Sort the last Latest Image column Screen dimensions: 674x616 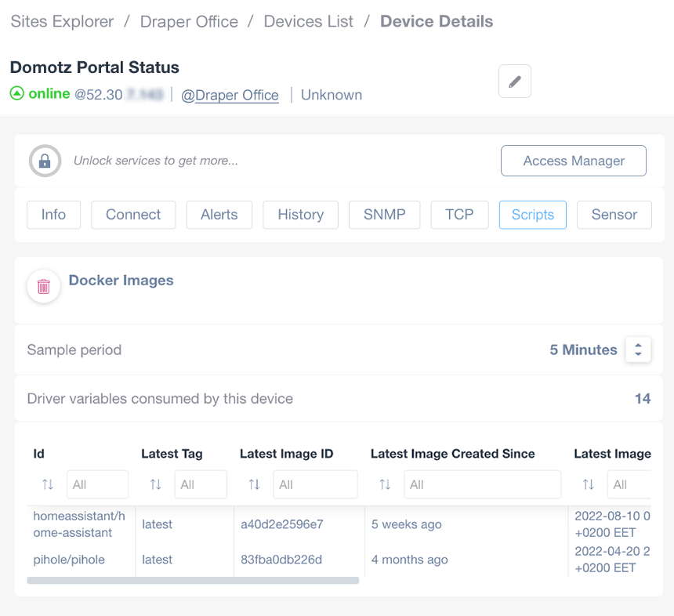[588, 484]
